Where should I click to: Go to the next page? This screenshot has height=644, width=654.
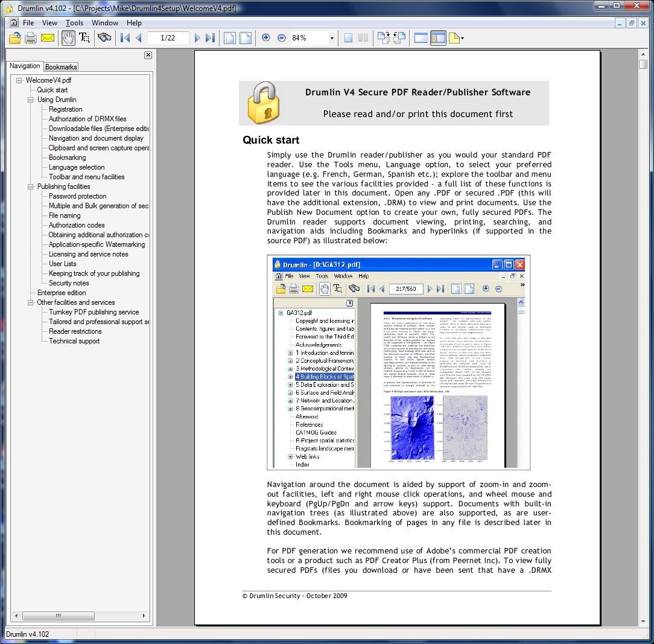coord(197,38)
